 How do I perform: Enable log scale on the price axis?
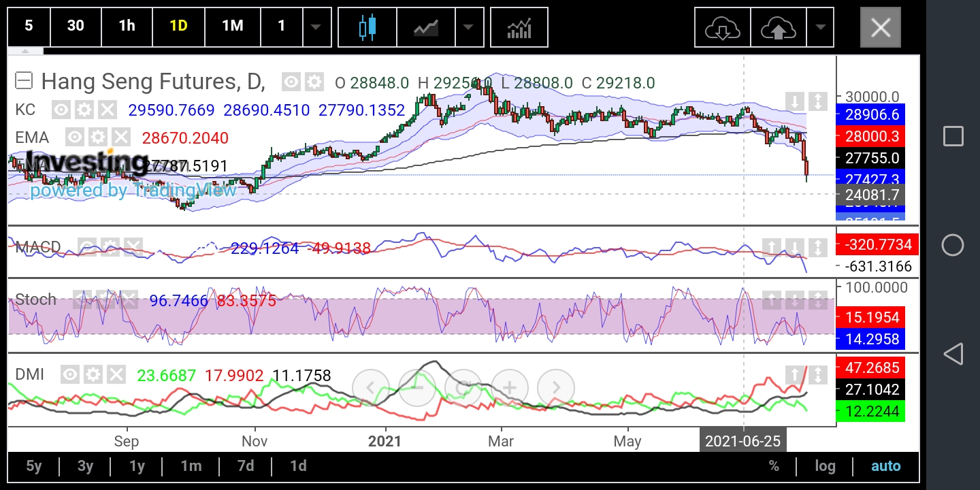[825, 466]
